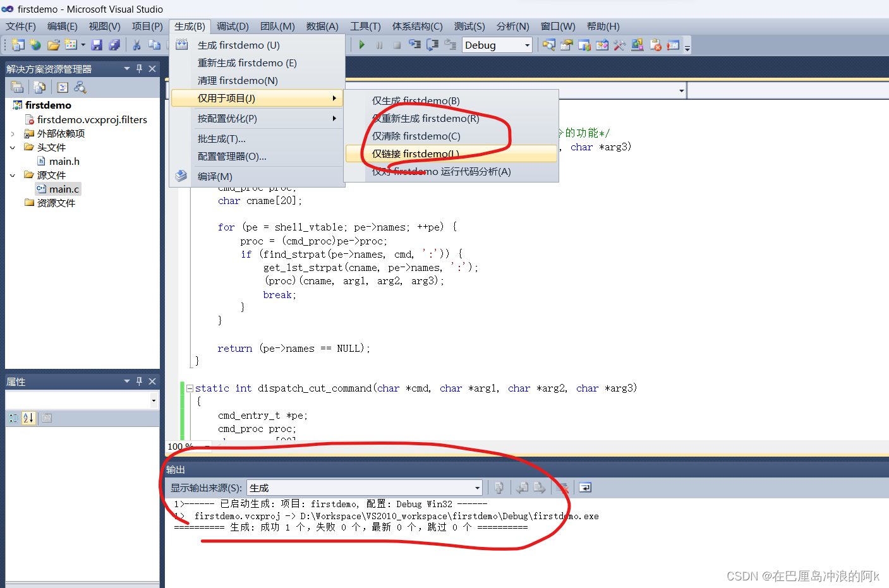Open Solution Explorer window position dropdown

(127, 68)
